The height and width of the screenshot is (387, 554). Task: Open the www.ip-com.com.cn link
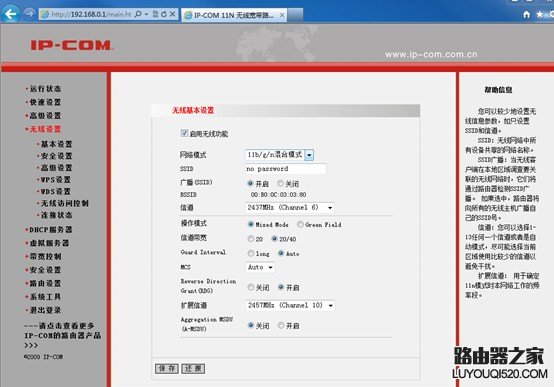click(431, 54)
